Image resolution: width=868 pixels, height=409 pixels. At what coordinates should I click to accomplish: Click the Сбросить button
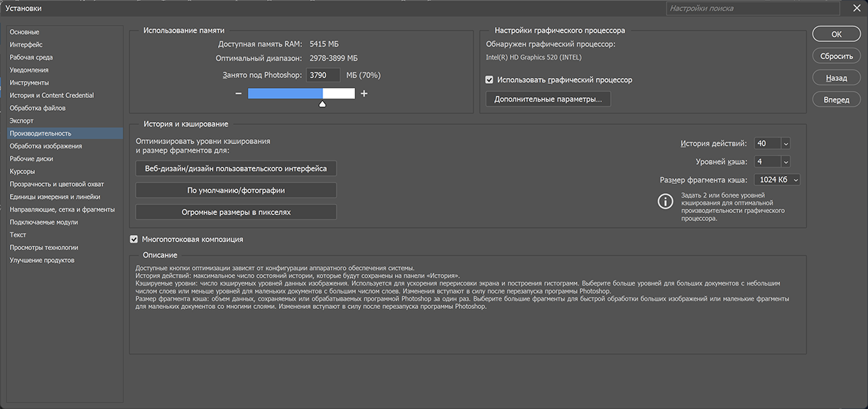pos(836,56)
